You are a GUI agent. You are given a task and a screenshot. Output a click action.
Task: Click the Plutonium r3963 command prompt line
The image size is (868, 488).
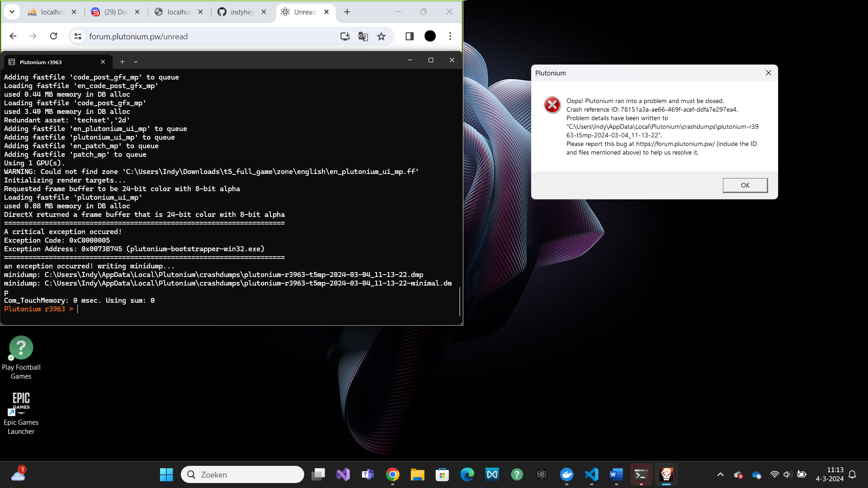point(38,309)
